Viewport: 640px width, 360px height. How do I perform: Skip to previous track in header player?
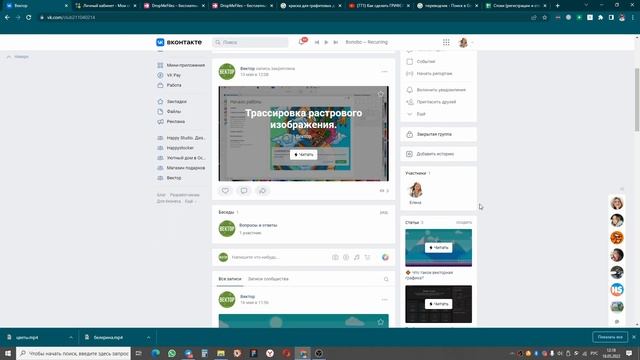tap(317, 42)
